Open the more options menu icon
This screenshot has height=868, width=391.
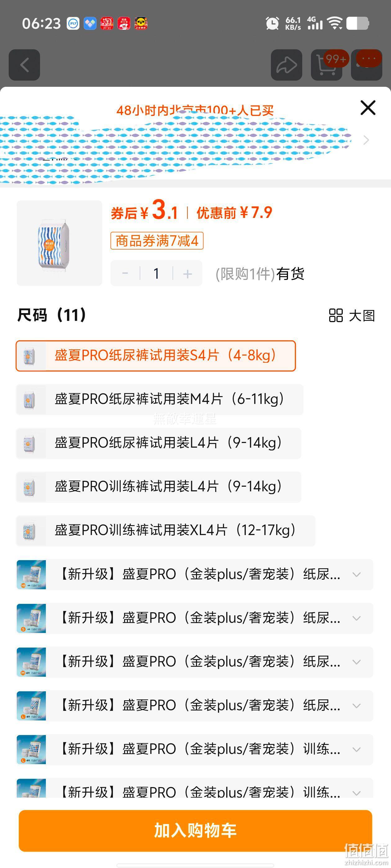click(367, 65)
